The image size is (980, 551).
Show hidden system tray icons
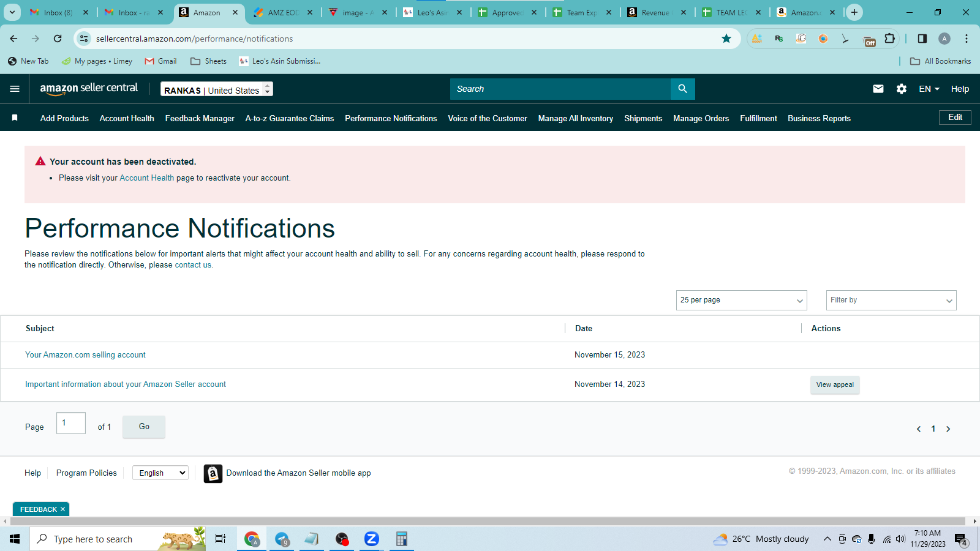coord(827,539)
